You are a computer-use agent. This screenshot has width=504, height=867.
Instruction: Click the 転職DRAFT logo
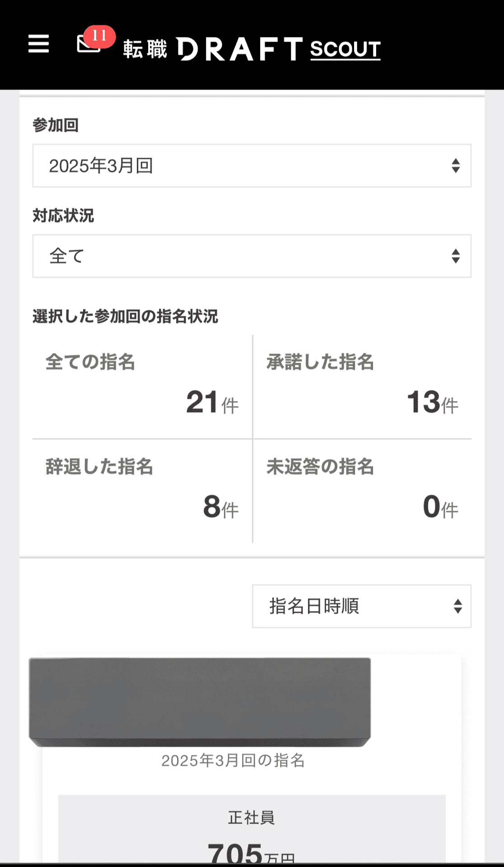point(212,49)
